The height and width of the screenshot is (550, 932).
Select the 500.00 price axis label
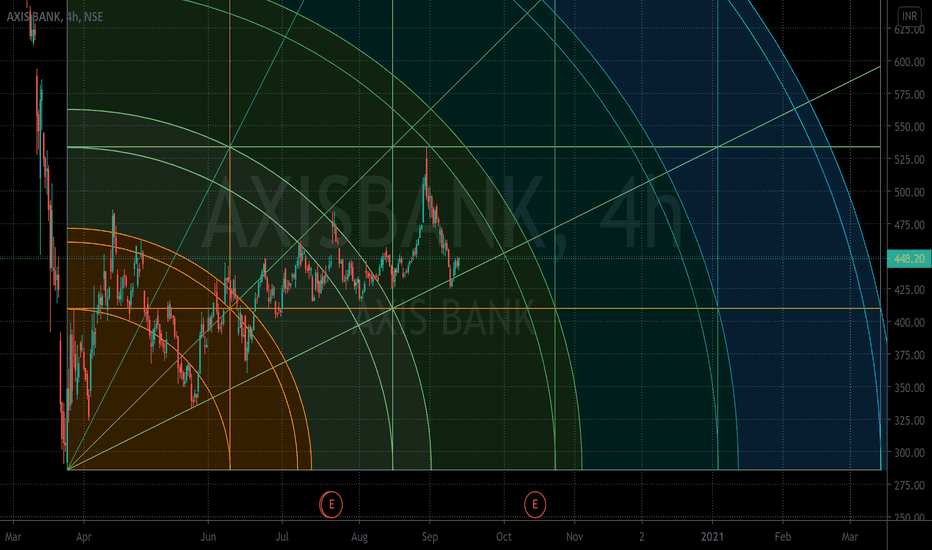(909, 192)
